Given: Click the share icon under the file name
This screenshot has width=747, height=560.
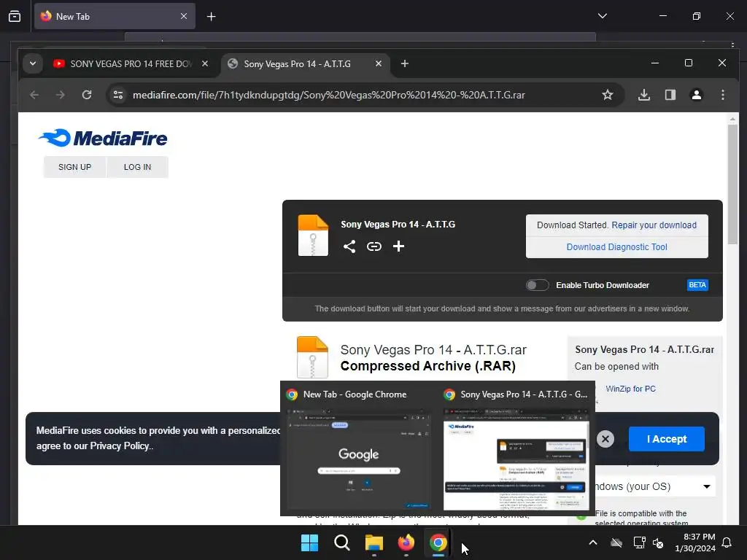Looking at the screenshot, I should 349,246.
